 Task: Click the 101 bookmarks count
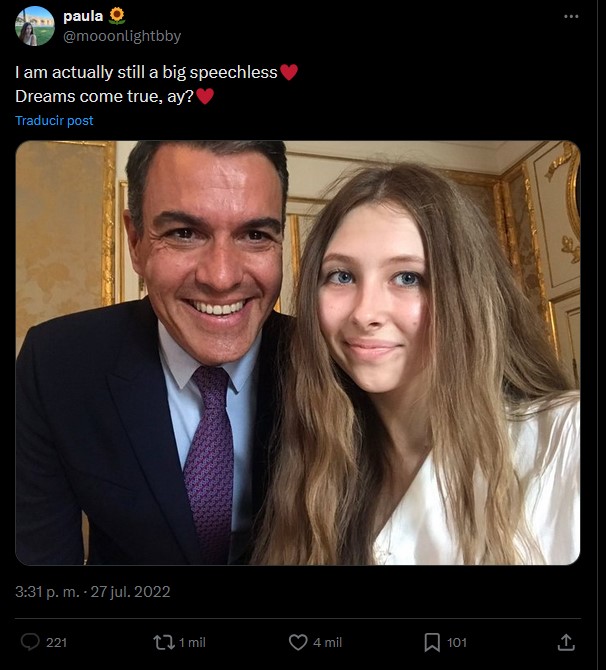click(x=456, y=642)
